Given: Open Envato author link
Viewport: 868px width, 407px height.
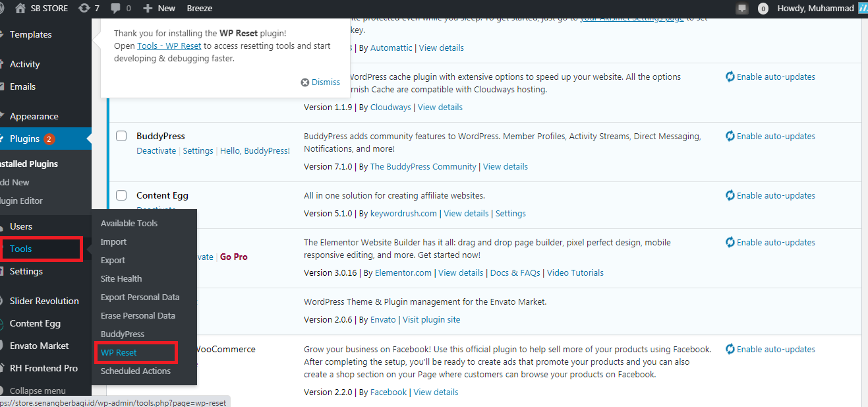Looking at the screenshot, I should coord(383,319).
